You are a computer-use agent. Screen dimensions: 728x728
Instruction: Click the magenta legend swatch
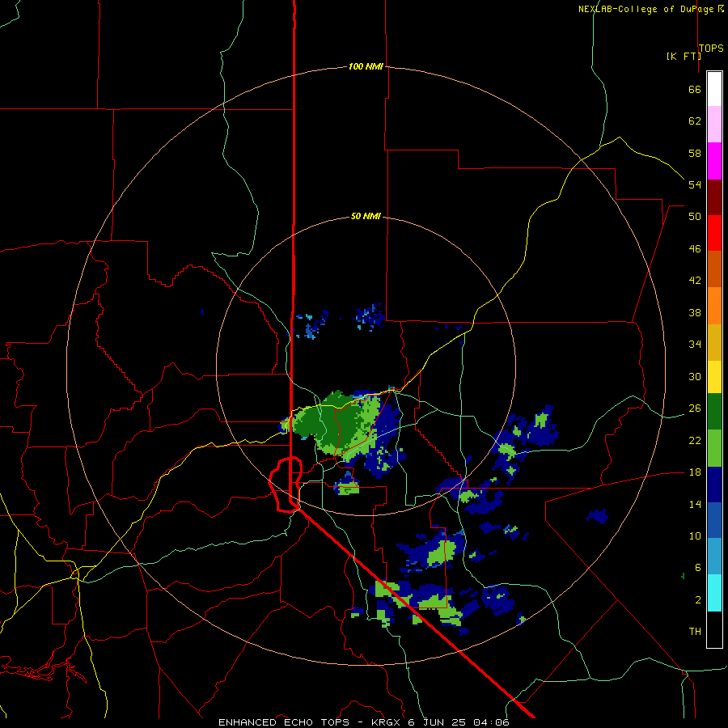click(714, 161)
